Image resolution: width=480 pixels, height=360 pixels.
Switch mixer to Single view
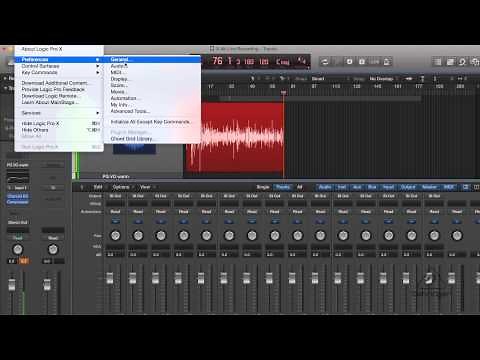click(x=263, y=187)
